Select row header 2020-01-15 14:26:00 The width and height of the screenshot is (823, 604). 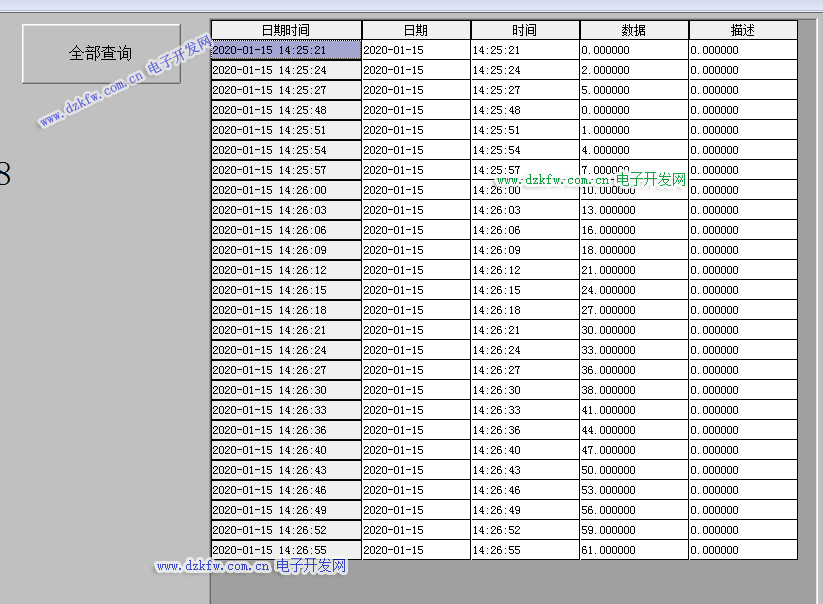point(286,190)
